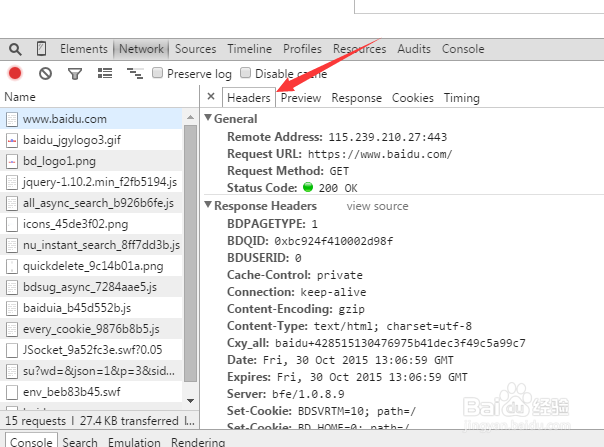Click the Remote Address value 115.239.210.27:443
Image resolution: width=604 pixels, height=447 pixels.
(388, 137)
